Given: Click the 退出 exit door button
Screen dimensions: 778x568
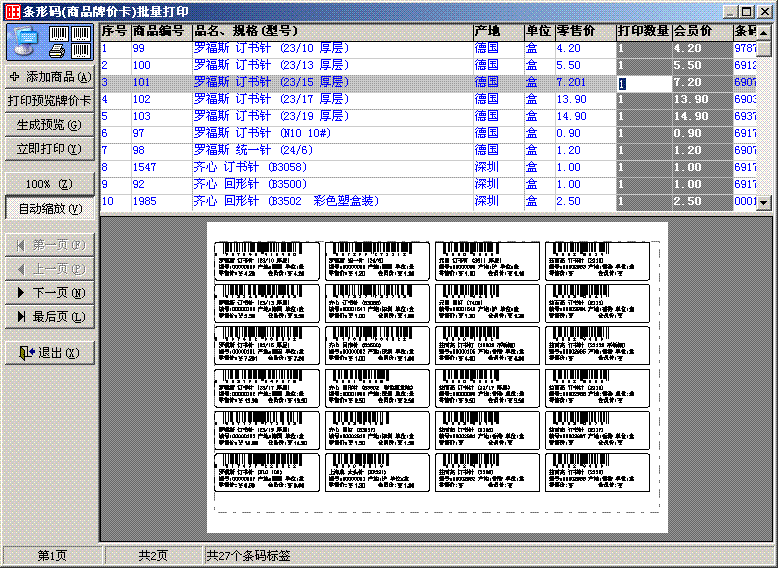Looking at the screenshot, I should click(49, 353).
